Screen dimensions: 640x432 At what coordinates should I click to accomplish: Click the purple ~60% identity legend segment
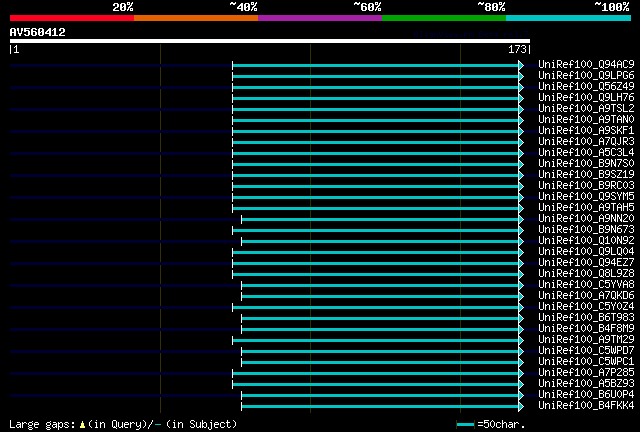320,18
